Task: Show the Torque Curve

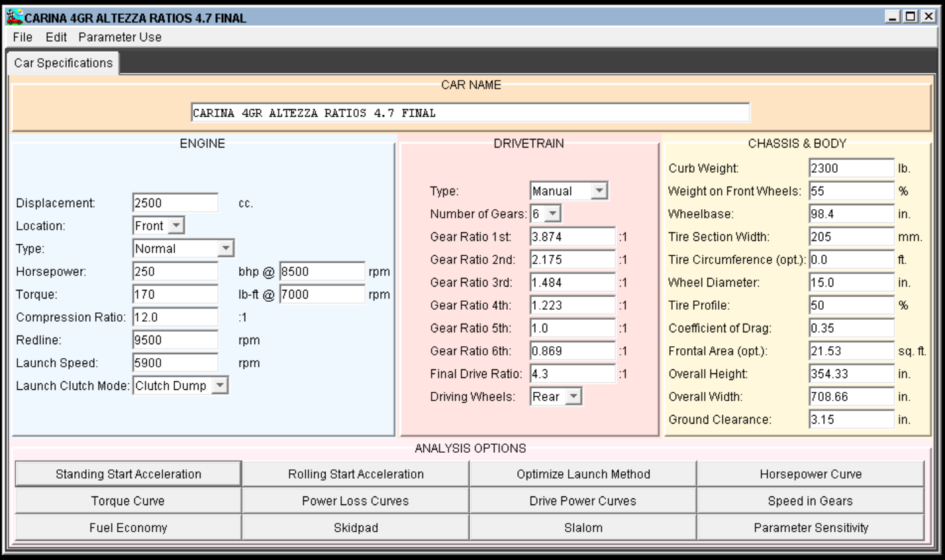Action: pos(128,501)
